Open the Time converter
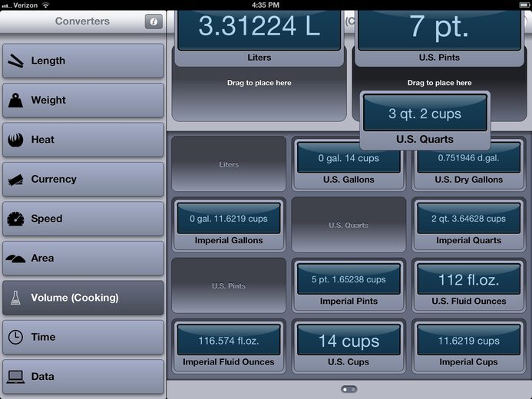 coord(83,338)
